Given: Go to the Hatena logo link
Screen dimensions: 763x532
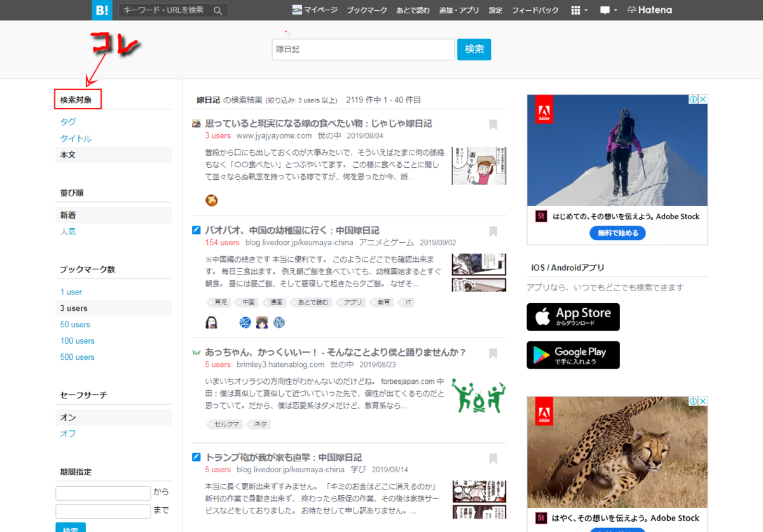Looking at the screenshot, I should click(649, 10).
